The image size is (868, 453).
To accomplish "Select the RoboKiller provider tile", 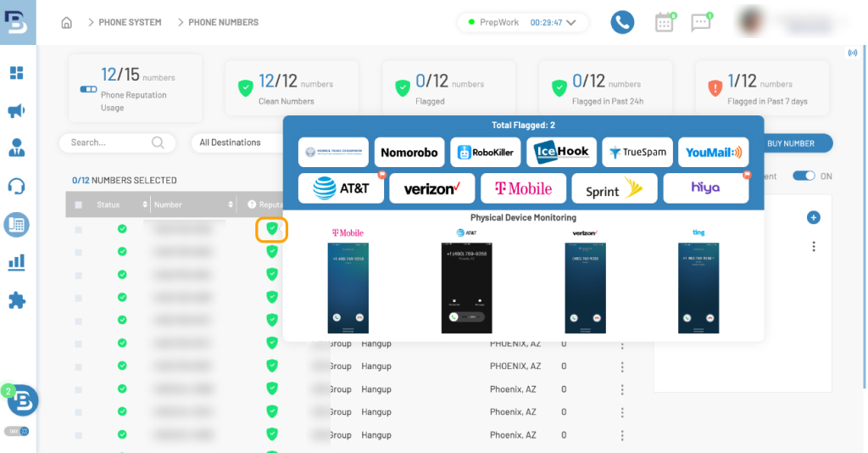I will [x=486, y=153].
